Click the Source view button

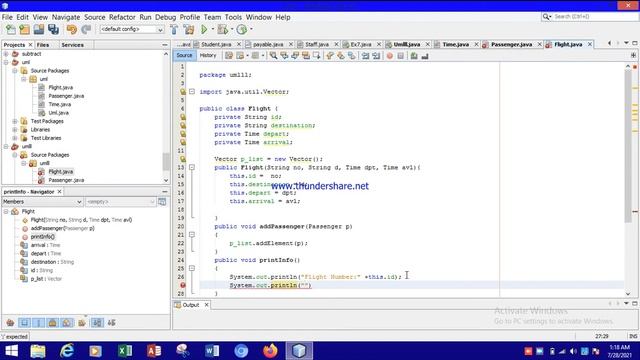pos(184,56)
